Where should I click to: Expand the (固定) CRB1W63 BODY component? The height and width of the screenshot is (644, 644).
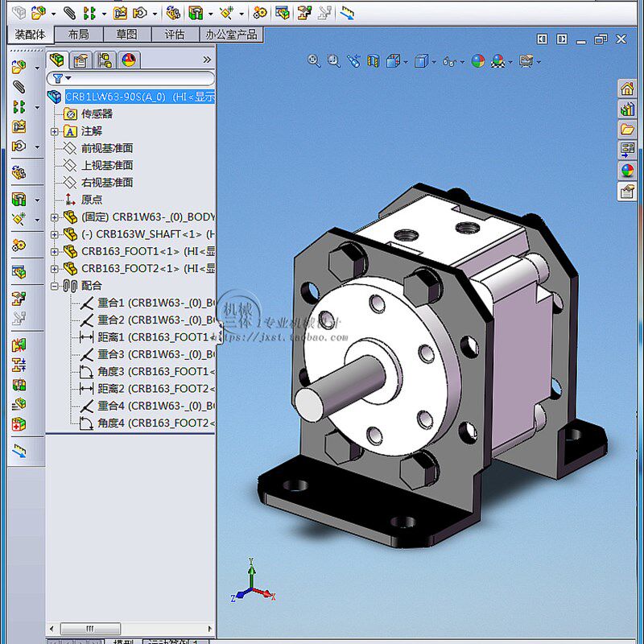pos(54,217)
